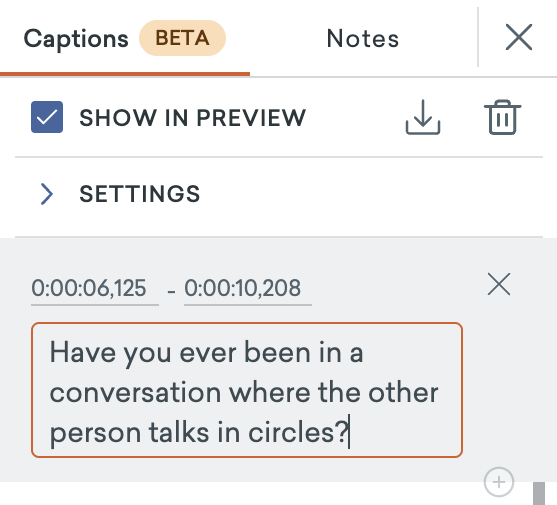
Task: Download the captions file
Action: tap(423, 117)
